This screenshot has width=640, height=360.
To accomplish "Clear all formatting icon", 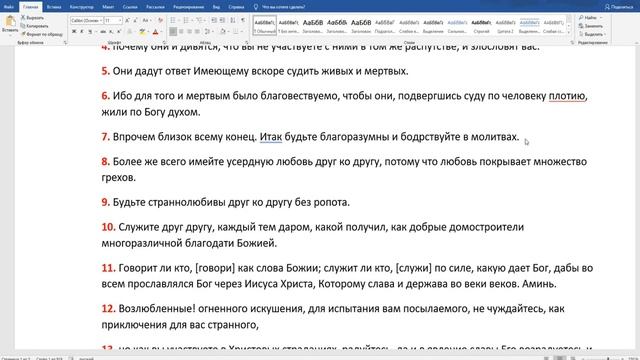I will click(160, 20).
